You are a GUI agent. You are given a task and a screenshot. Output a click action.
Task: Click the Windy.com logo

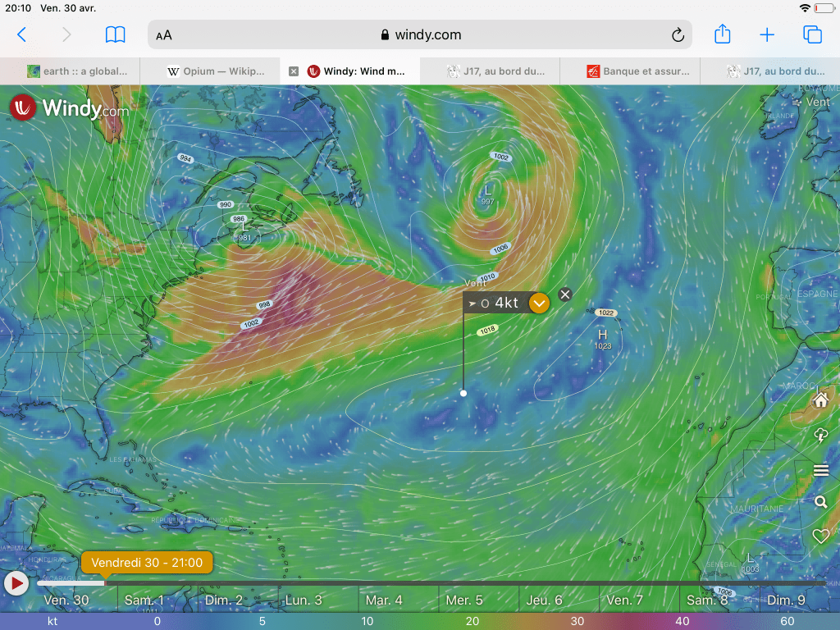69,108
